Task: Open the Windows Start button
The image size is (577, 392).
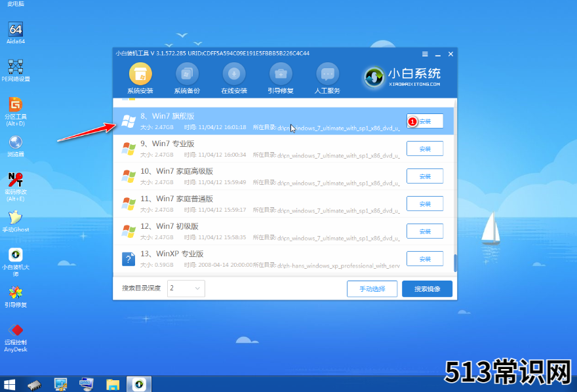Action: click(9, 384)
